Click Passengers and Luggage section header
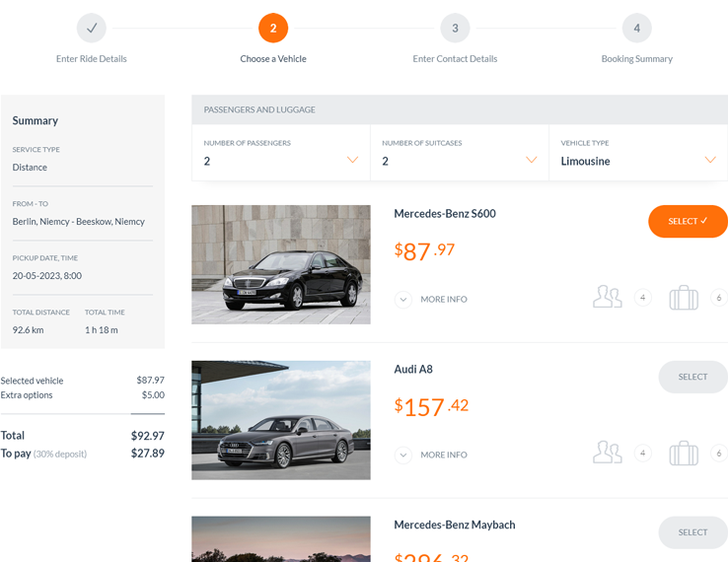Image resolution: width=728 pixels, height=562 pixels. [x=460, y=109]
